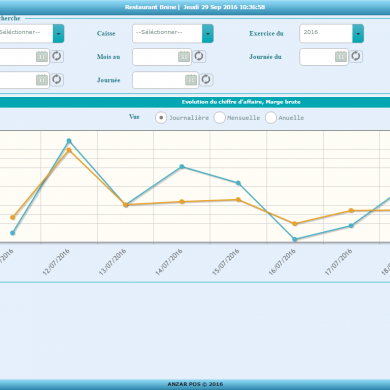390x390 pixels.
Task: Click the refresh icon left of the 'Journée' label
Action: 57,79
